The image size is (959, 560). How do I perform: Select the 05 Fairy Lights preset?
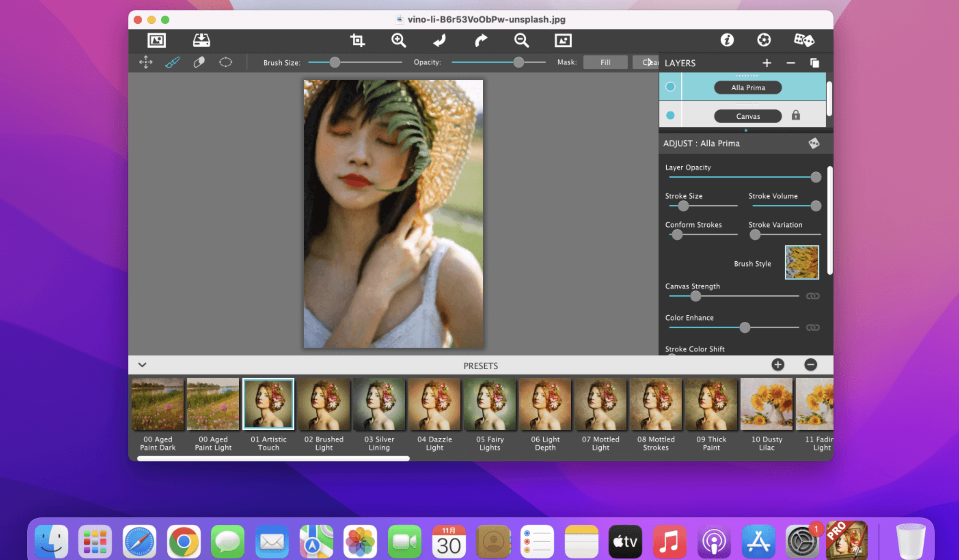click(x=490, y=403)
